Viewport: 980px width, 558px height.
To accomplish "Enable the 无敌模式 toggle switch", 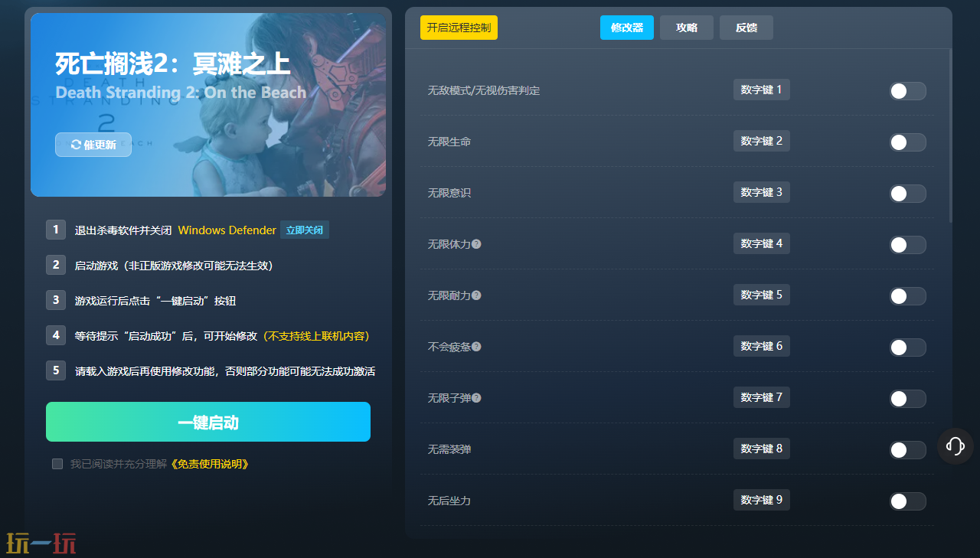I will [907, 91].
